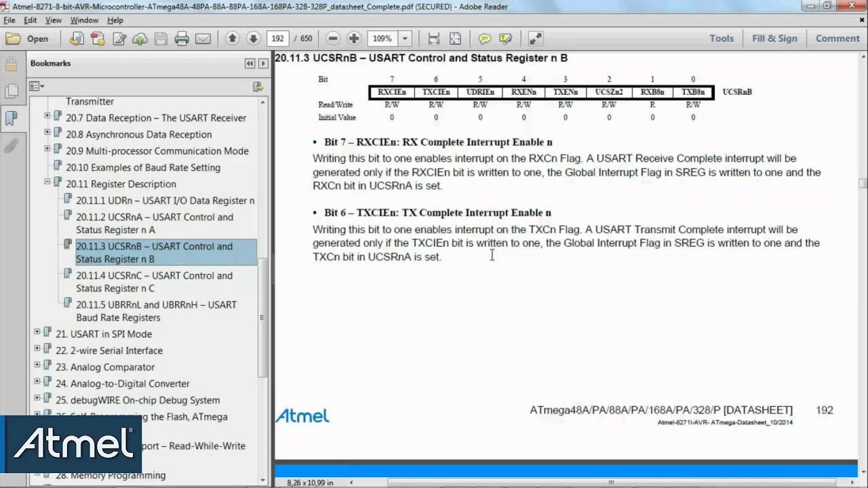Collapse the Bookmarks pane with double arrows
Screen dimensions: 868x488
coord(250,63)
